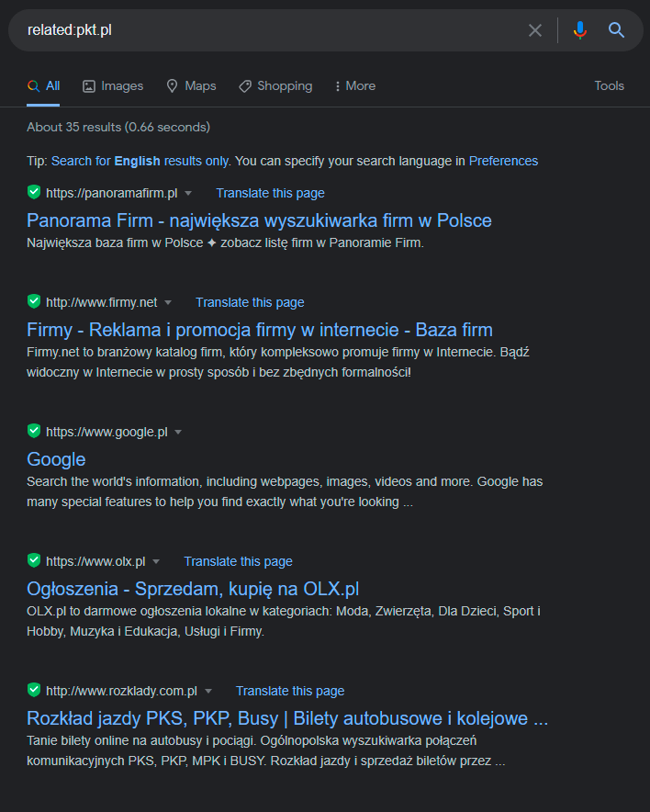Switch to the Images tab
The width and height of the screenshot is (650, 812).
(x=113, y=86)
